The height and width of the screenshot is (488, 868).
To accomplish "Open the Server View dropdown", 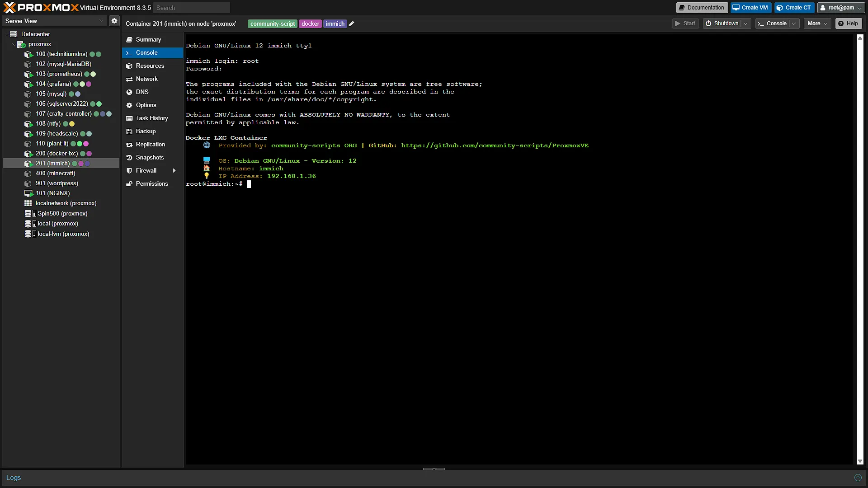I will click(x=101, y=21).
